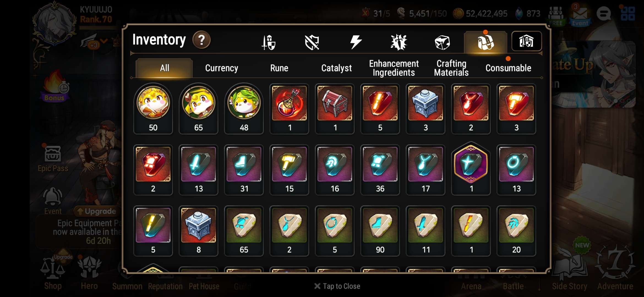Open the backpack items category
The width and height of the screenshot is (644, 297).
pos(485,42)
